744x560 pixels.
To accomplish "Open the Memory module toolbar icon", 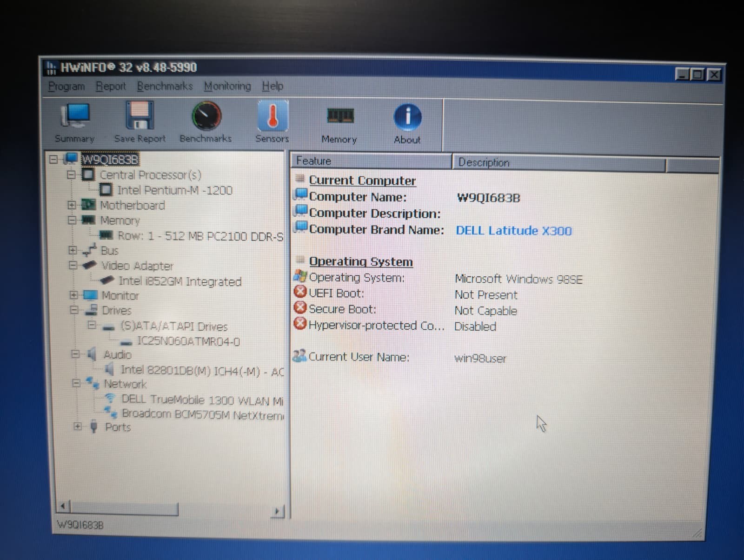I will [340, 116].
